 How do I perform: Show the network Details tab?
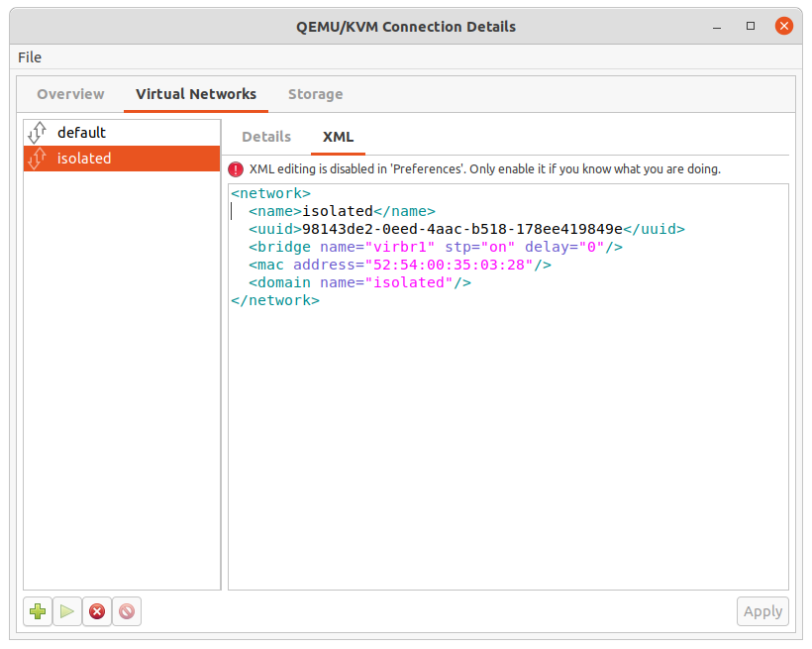pyautogui.click(x=266, y=137)
